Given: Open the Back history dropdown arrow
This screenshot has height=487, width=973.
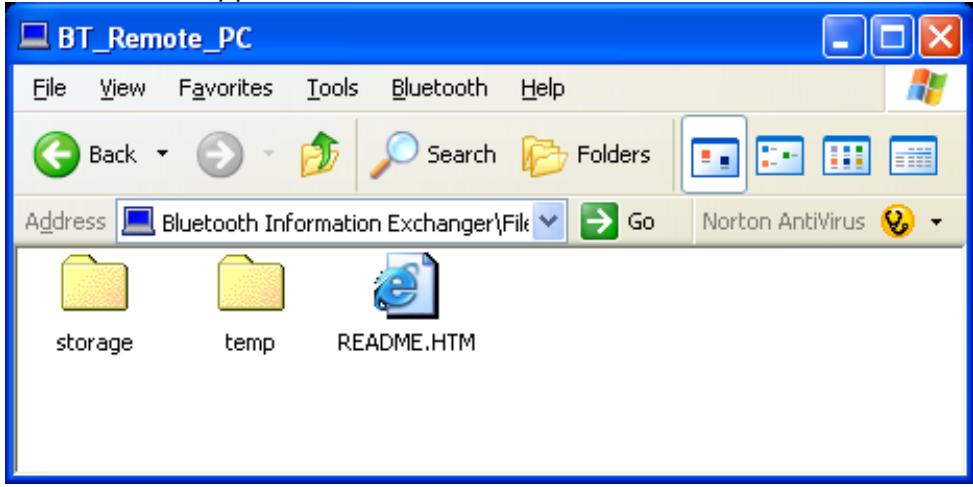Looking at the screenshot, I should [x=162, y=154].
